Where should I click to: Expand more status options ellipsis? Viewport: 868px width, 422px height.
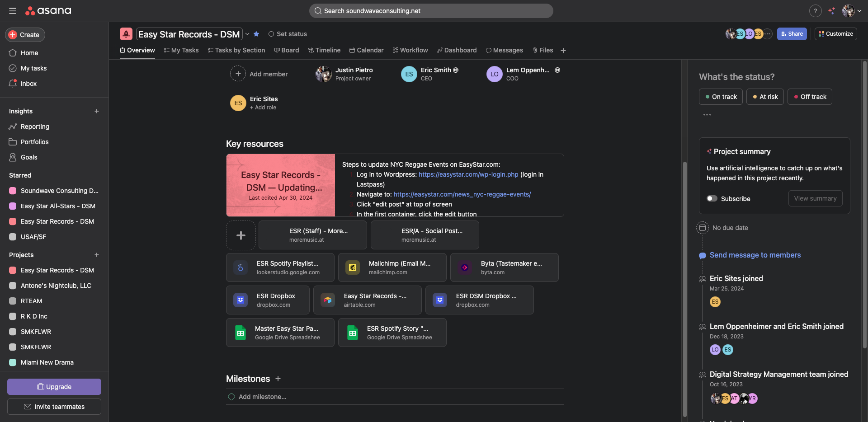[707, 115]
